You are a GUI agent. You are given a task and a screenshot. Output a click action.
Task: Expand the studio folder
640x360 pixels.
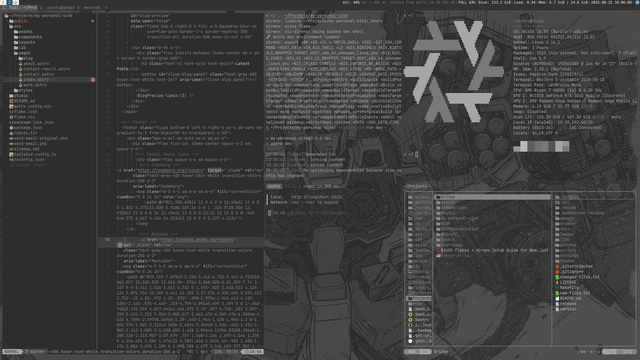[19, 96]
